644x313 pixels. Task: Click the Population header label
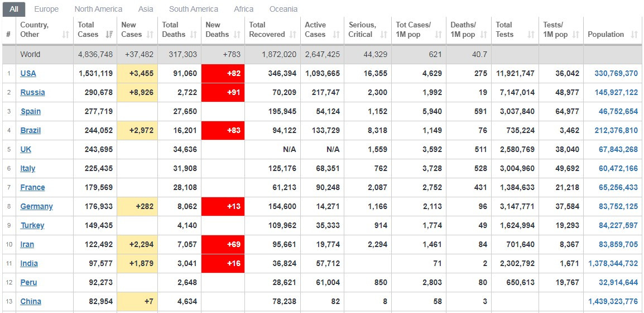606,35
